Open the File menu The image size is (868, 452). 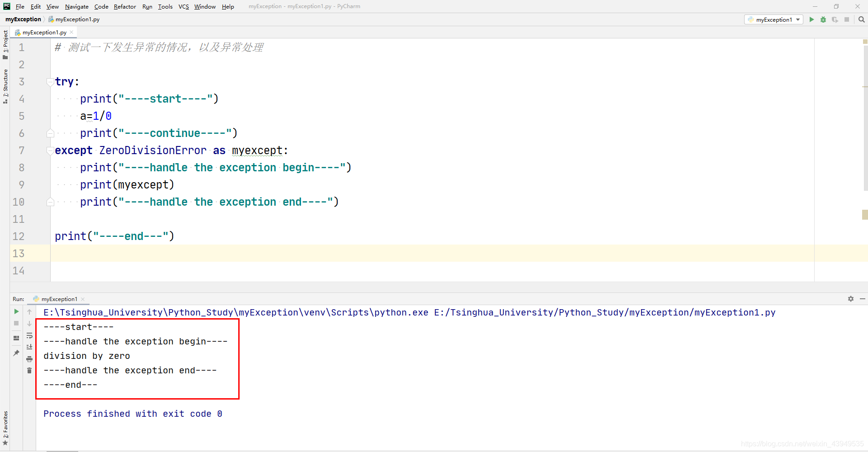(20, 6)
